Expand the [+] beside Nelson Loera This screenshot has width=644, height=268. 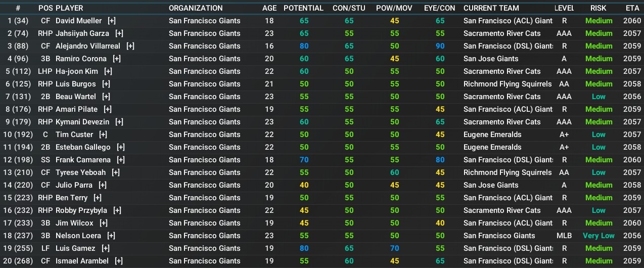(111, 236)
